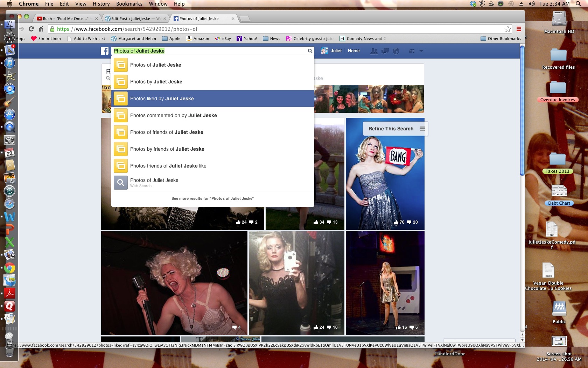Select 'Photos liked by Juliet Jeske' suggestion
588x368 pixels.
(213, 98)
